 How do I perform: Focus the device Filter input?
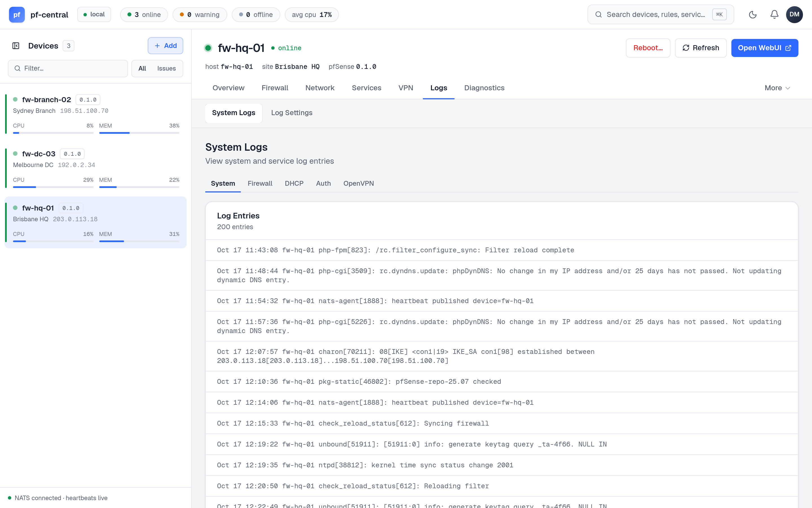[x=68, y=68]
